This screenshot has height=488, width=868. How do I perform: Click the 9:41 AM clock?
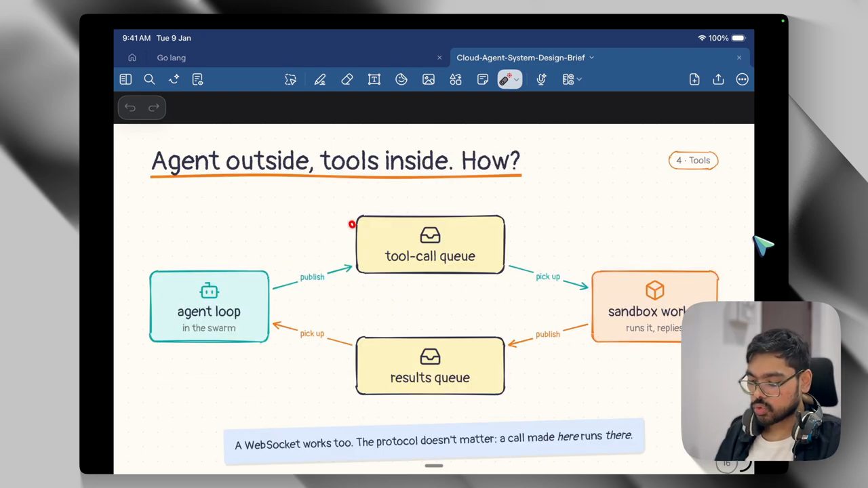point(138,38)
